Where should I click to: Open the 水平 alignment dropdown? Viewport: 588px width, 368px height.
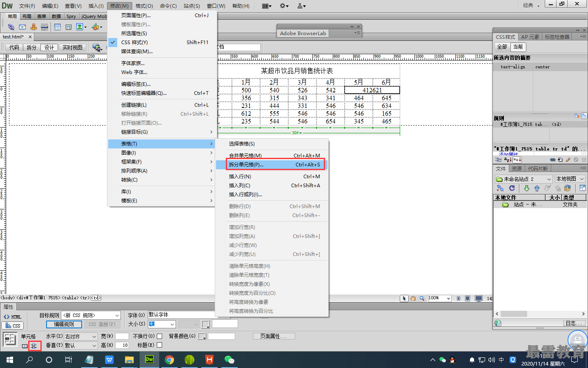coord(81,337)
